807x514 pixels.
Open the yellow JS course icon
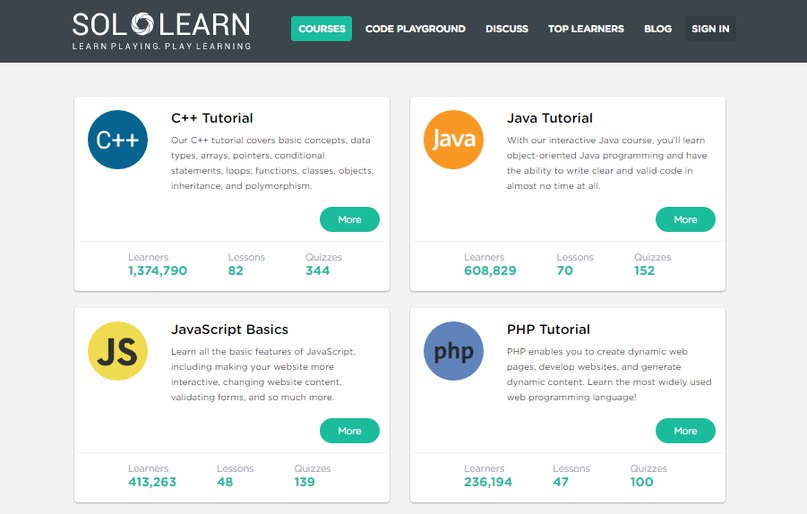118,351
